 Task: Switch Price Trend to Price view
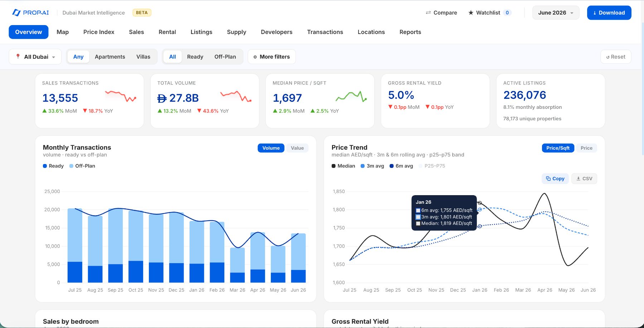[586, 148]
